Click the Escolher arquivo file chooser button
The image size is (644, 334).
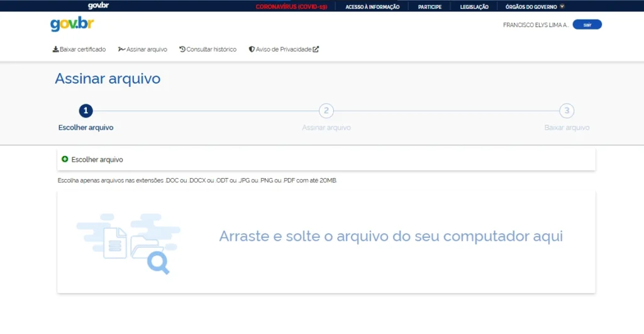click(326, 159)
